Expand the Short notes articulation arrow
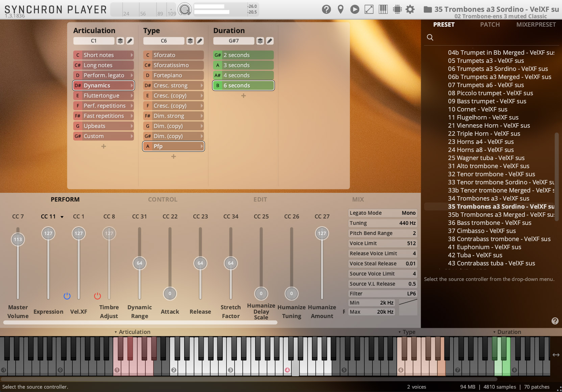Viewport: 562px width, 392px height. click(x=132, y=55)
